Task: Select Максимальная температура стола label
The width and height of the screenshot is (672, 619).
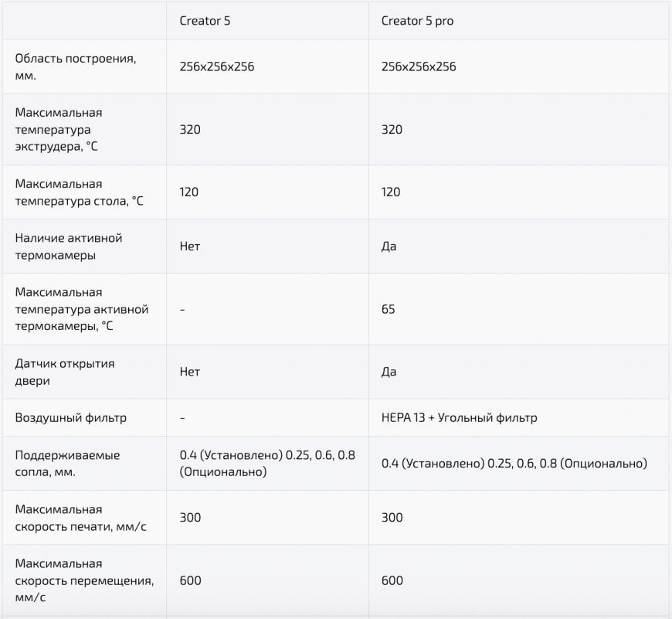Action: [80, 192]
